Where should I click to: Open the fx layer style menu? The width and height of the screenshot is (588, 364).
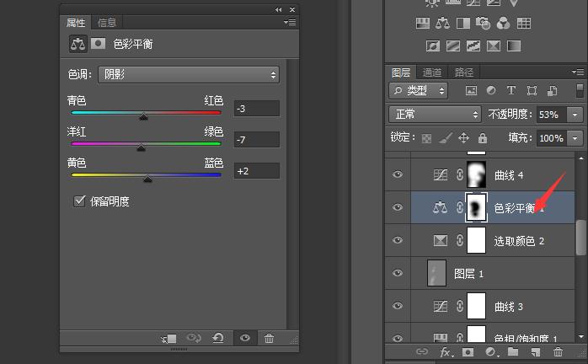coord(446,352)
